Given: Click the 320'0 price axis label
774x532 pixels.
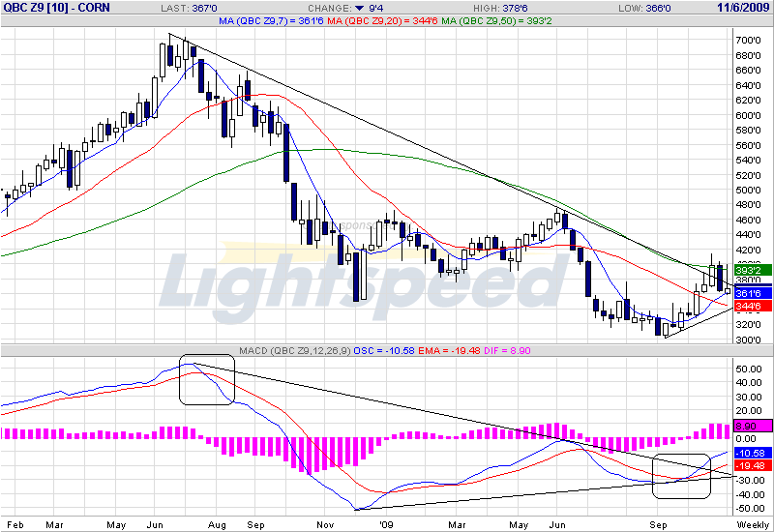Looking at the screenshot, I should (748, 324).
